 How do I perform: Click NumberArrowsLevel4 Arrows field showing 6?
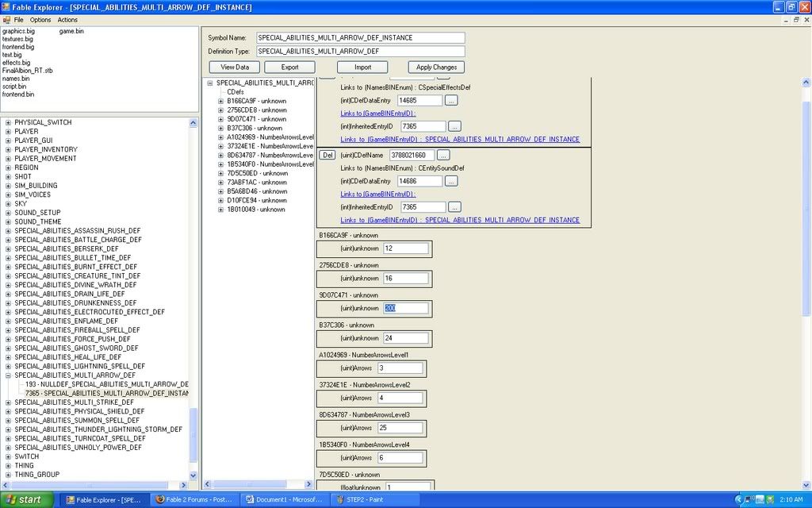[x=400, y=458]
